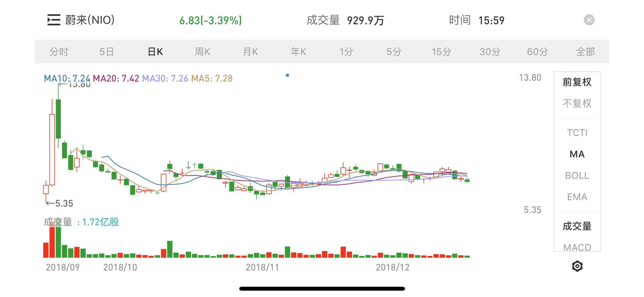Select the 周K weekly chart tab
Image resolution: width=644 pixels, height=297 pixels.
[202, 52]
